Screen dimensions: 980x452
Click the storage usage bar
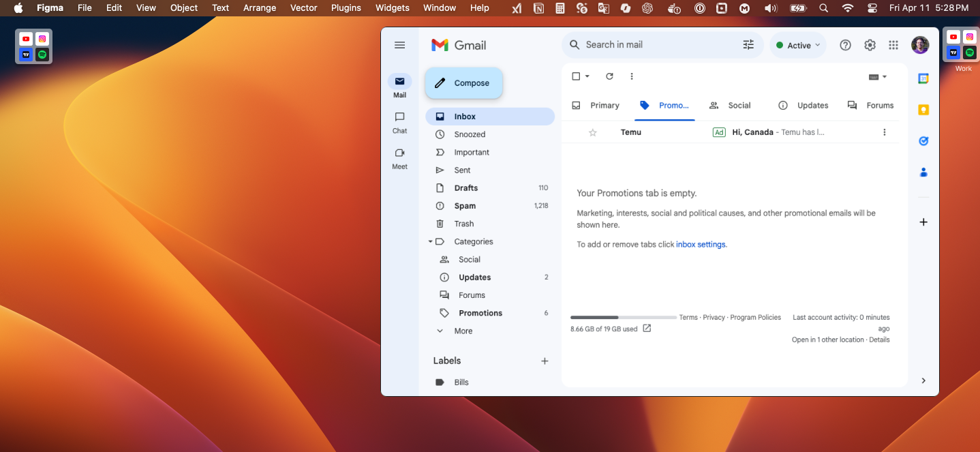(624, 318)
